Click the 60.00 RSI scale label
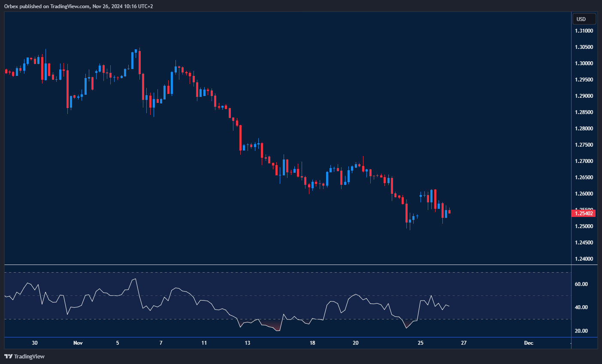602x364 pixels. [581, 284]
